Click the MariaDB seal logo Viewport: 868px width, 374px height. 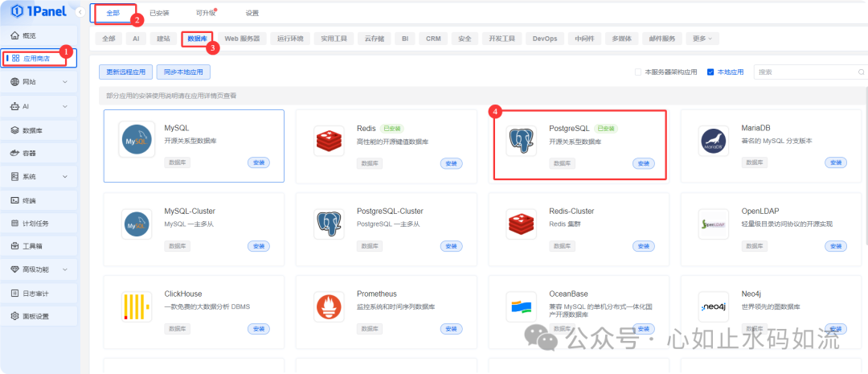point(714,141)
